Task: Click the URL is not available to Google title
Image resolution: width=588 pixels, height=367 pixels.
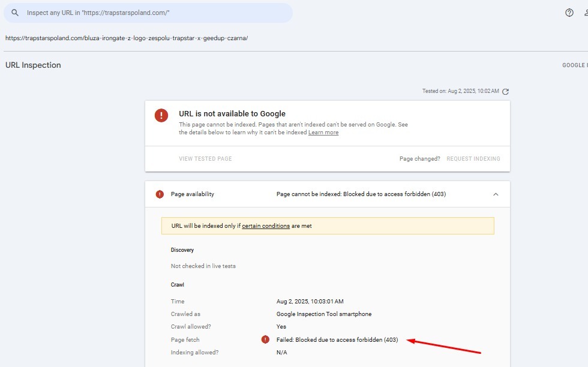Action: (x=232, y=113)
